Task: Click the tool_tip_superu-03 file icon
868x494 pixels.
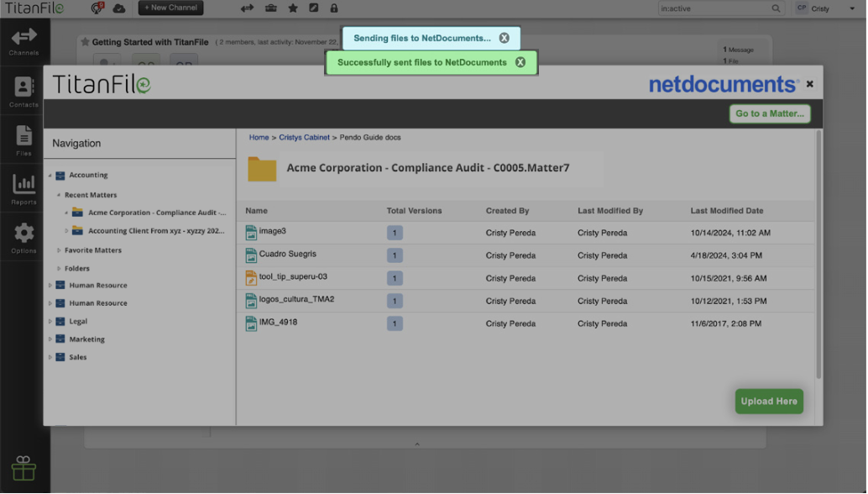Action: 251,278
